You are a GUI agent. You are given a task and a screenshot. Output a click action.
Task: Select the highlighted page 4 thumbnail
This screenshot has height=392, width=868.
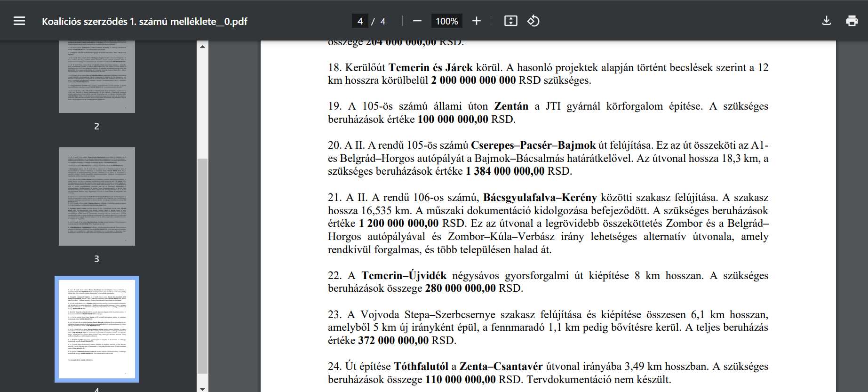(x=96, y=328)
